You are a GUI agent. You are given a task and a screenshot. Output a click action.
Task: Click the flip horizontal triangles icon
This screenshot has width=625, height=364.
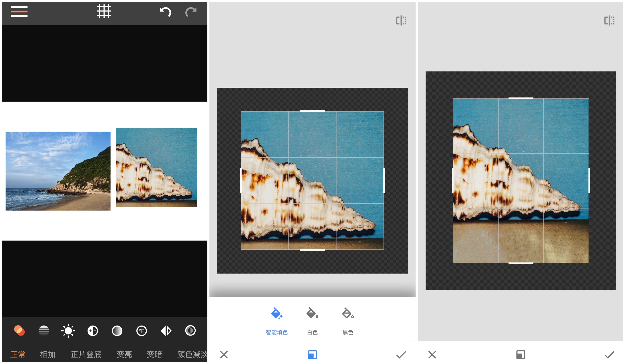pyautogui.click(x=166, y=330)
